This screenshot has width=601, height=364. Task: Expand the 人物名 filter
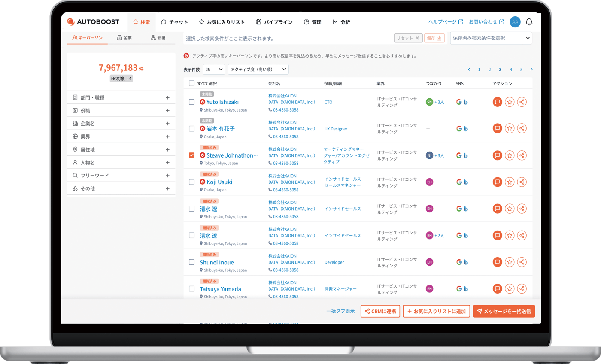click(x=121, y=163)
